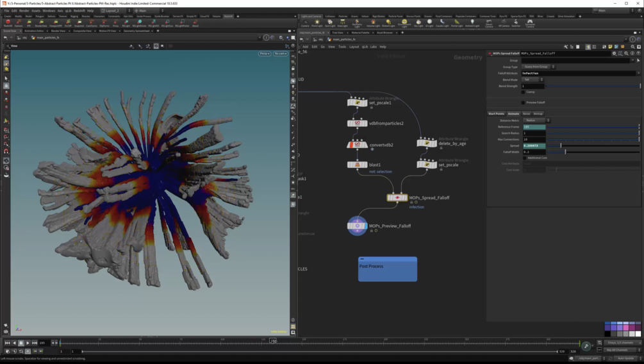Image resolution: width=644 pixels, height=364 pixels.
Task: Toggle real-time playback on the timeline
Action: pyautogui.click(x=28, y=351)
